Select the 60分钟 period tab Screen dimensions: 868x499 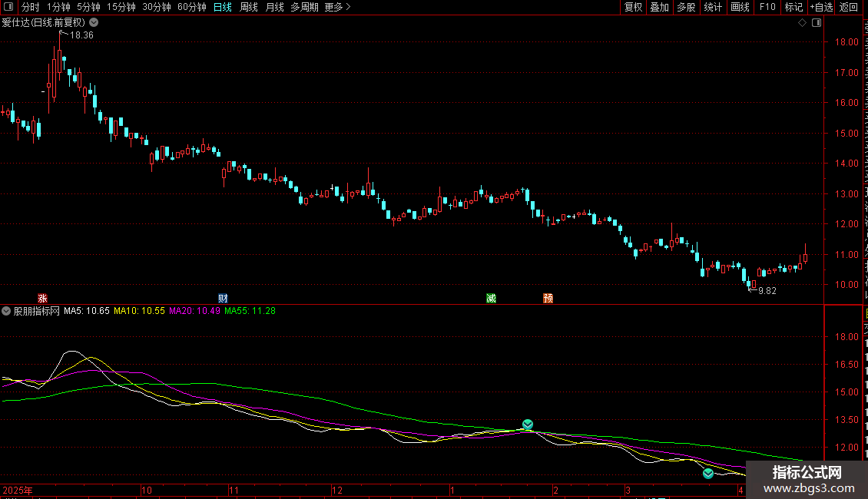point(191,7)
